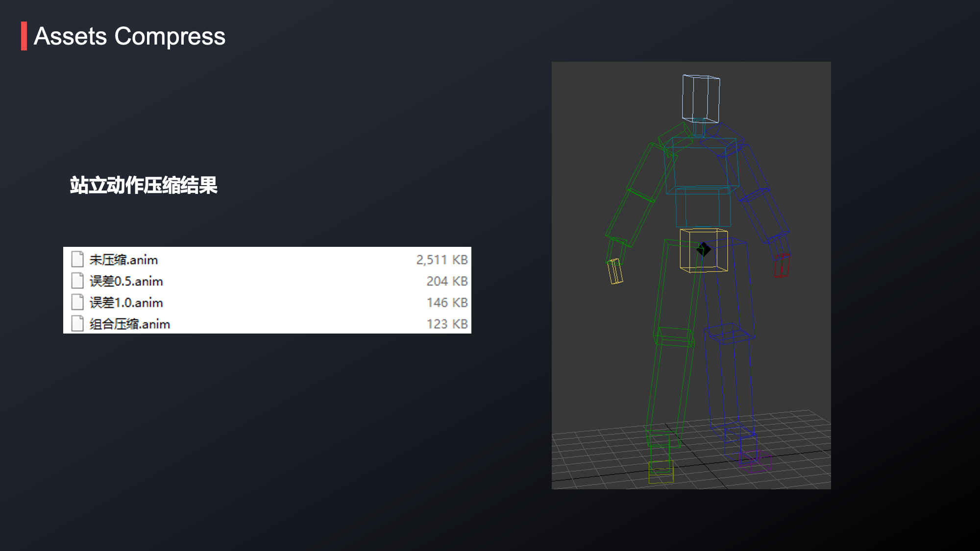Click the file icon beside 组合压缩.anim
Image resolution: width=980 pixels, height=551 pixels.
pos(77,323)
